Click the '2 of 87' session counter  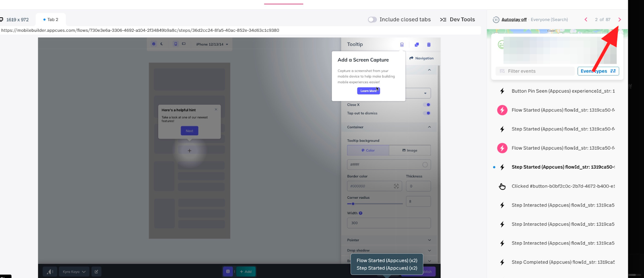coord(603,20)
